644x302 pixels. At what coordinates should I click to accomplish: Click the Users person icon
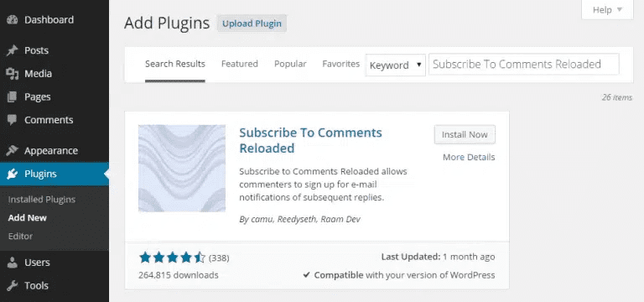tap(13, 263)
